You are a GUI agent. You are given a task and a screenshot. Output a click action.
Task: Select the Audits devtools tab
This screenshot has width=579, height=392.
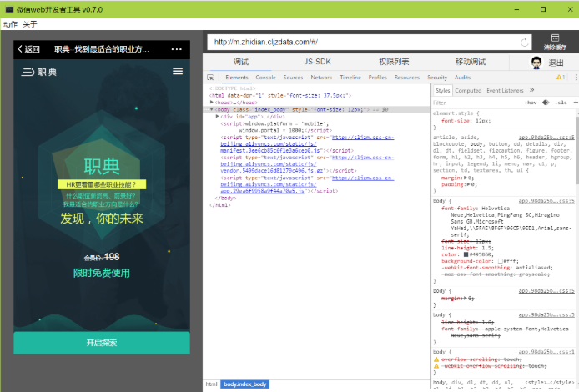[462, 77]
